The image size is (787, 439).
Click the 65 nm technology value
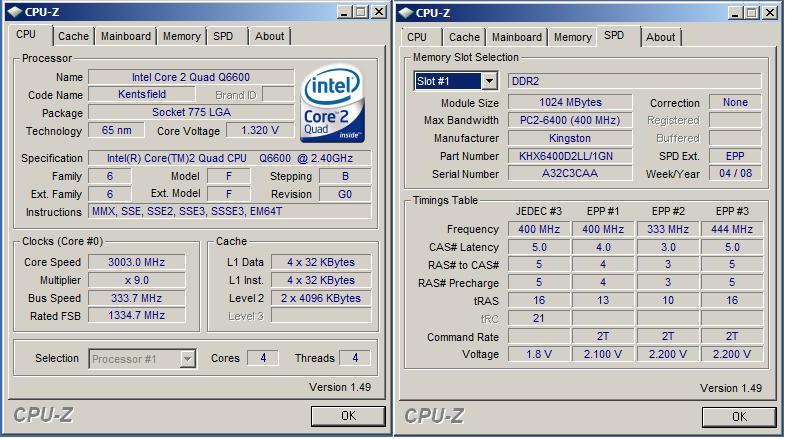pyautogui.click(x=116, y=130)
